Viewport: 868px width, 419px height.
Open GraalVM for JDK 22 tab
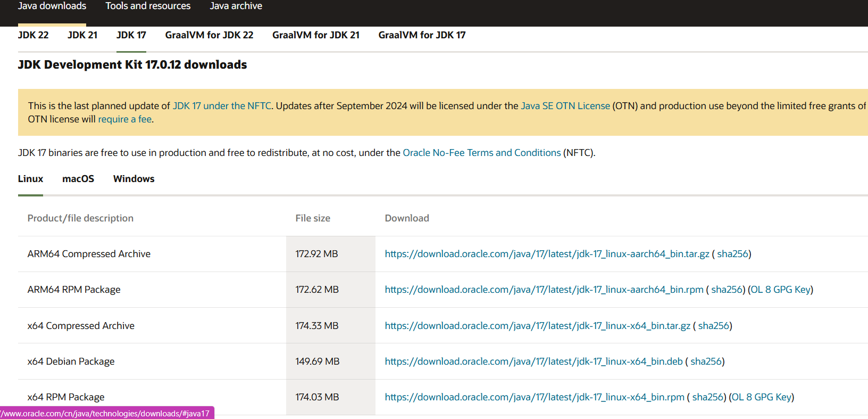[210, 35]
